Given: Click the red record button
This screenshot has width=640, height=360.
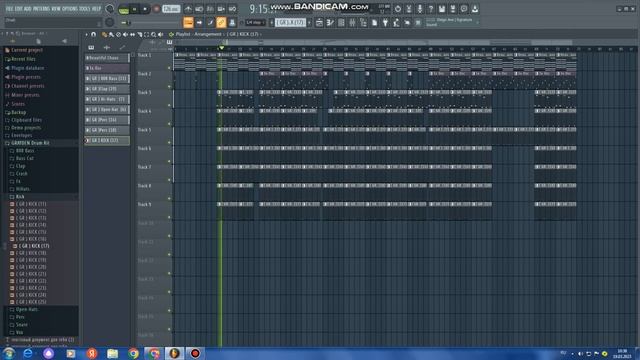Looking at the screenshot, I should pyautogui.click(x=156, y=9).
